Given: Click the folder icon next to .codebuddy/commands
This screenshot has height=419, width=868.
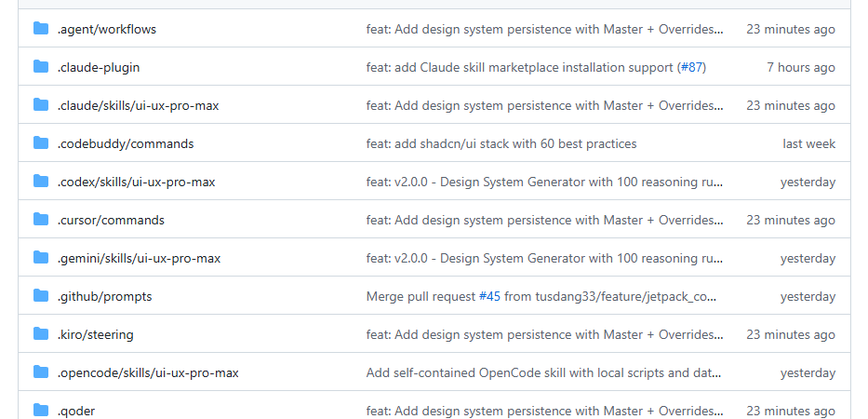Looking at the screenshot, I should click(x=41, y=143).
